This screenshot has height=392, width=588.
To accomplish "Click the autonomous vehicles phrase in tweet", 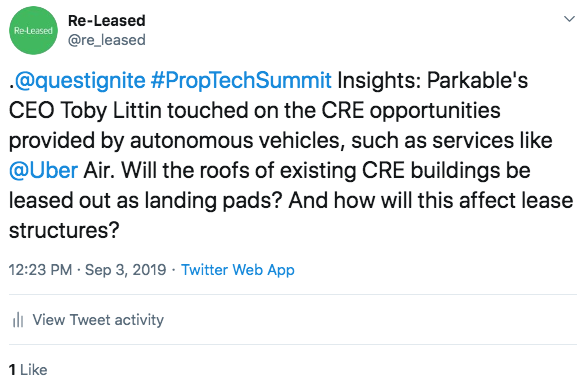I will point(237,141).
